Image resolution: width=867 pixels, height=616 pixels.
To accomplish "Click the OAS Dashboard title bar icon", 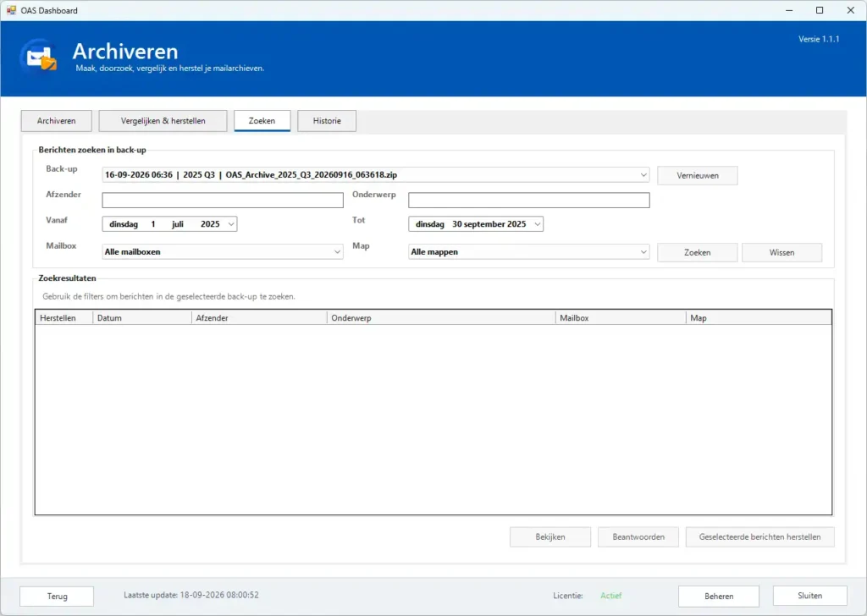I will click(x=11, y=10).
